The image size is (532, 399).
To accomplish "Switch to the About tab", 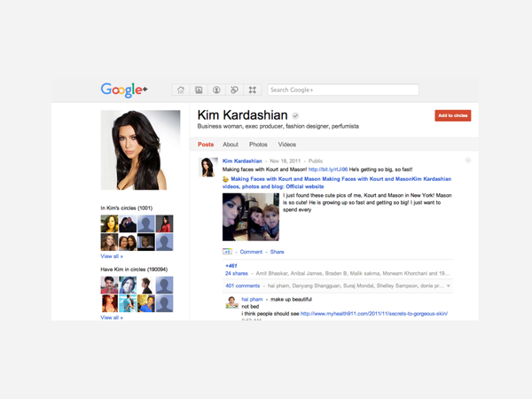I will pyautogui.click(x=231, y=145).
